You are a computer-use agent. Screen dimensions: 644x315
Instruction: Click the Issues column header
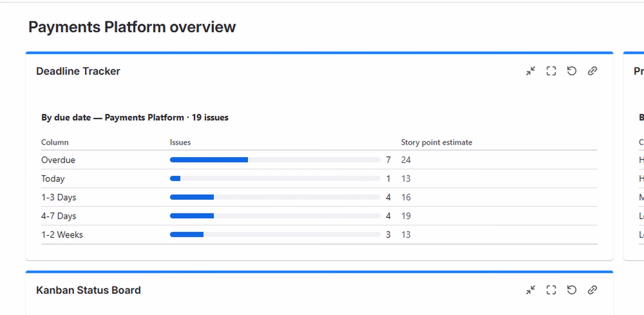(180, 142)
